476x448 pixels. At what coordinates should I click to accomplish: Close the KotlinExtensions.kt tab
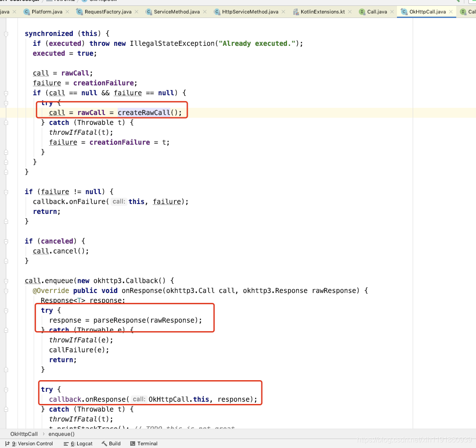point(350,12)
